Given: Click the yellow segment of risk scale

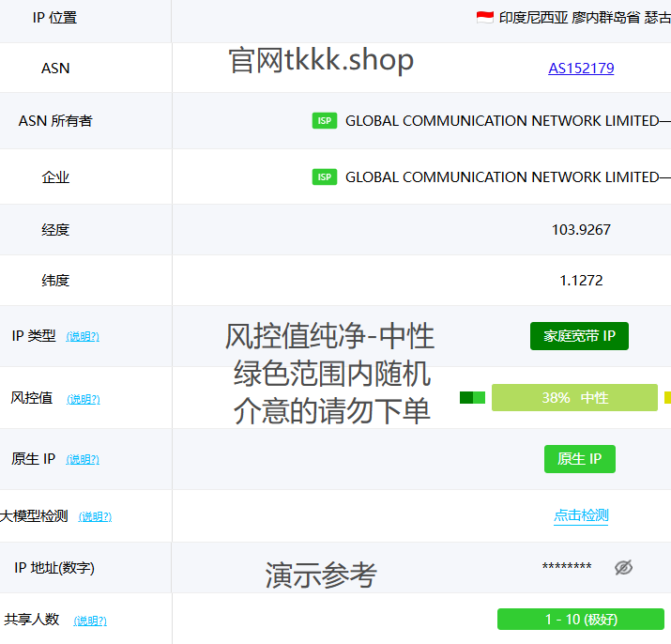Looking at the screenshot, I should click(667, 398).
